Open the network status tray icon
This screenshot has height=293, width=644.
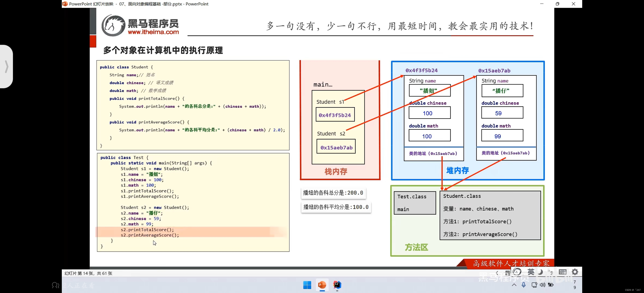pos(534,285)
